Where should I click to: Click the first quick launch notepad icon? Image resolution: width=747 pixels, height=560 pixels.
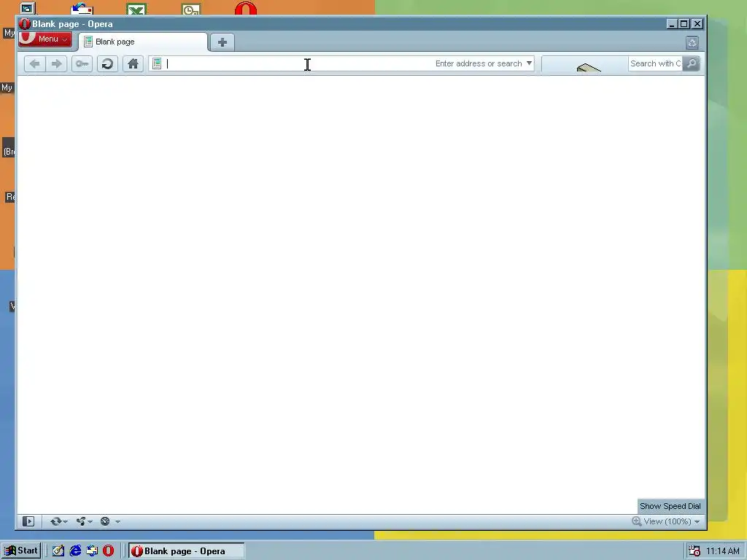pos(58,551)
